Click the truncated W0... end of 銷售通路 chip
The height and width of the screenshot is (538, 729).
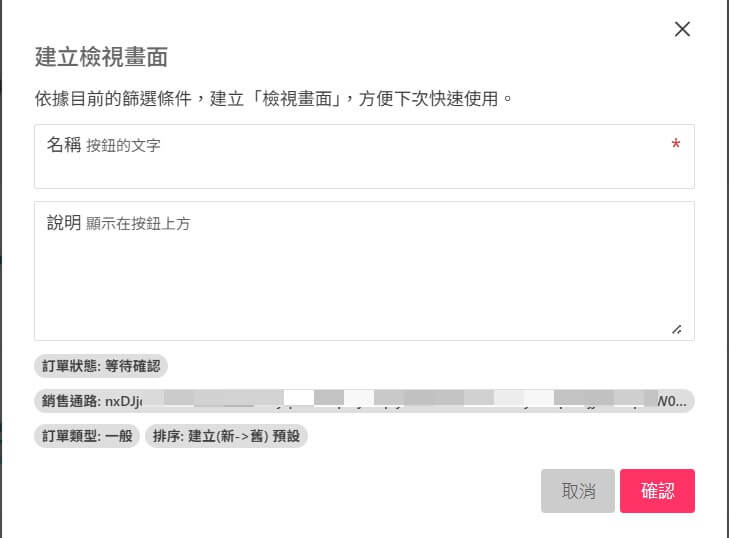pyautogui.click(x=672, y=401)
